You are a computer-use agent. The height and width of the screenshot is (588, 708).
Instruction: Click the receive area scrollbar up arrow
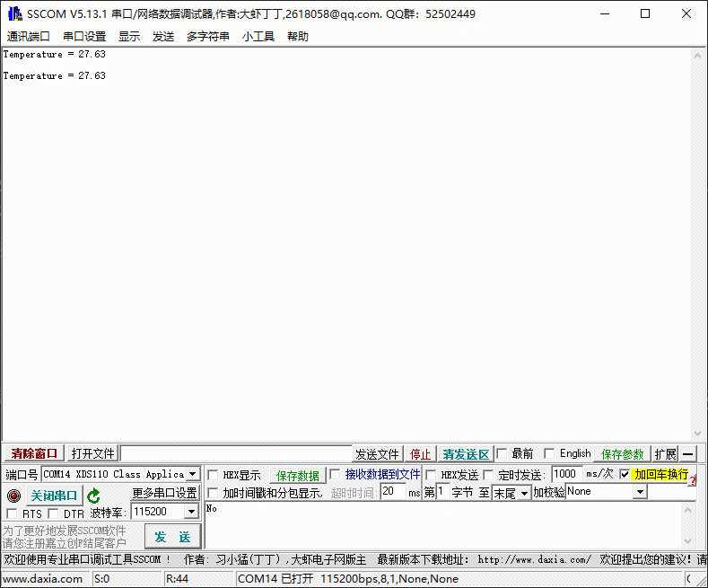click(697, 56)
